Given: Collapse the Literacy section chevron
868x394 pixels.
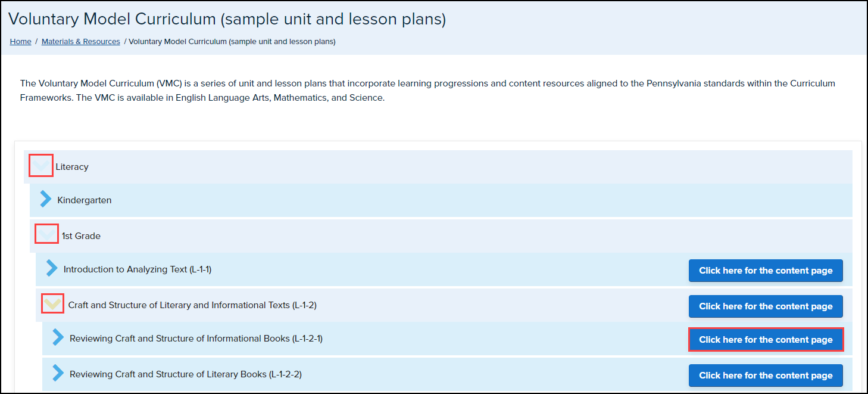Looking at the screenshot, I should 41,166.
